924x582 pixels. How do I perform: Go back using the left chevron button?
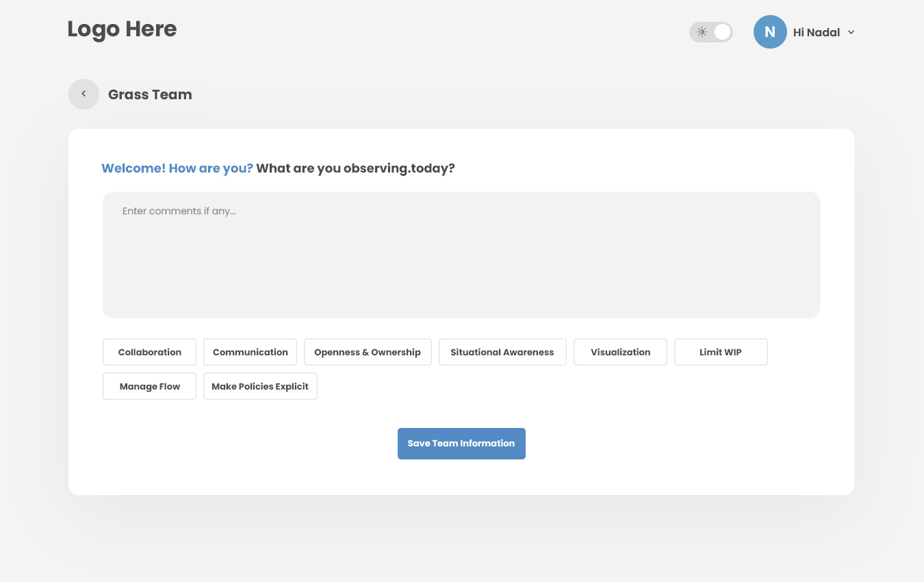pos(84,94)
